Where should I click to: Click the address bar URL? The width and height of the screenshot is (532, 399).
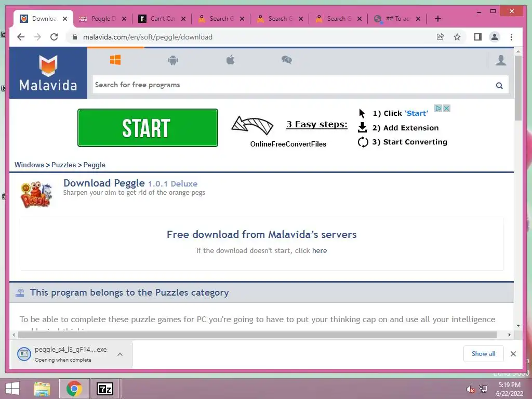(x=148, y=37)
